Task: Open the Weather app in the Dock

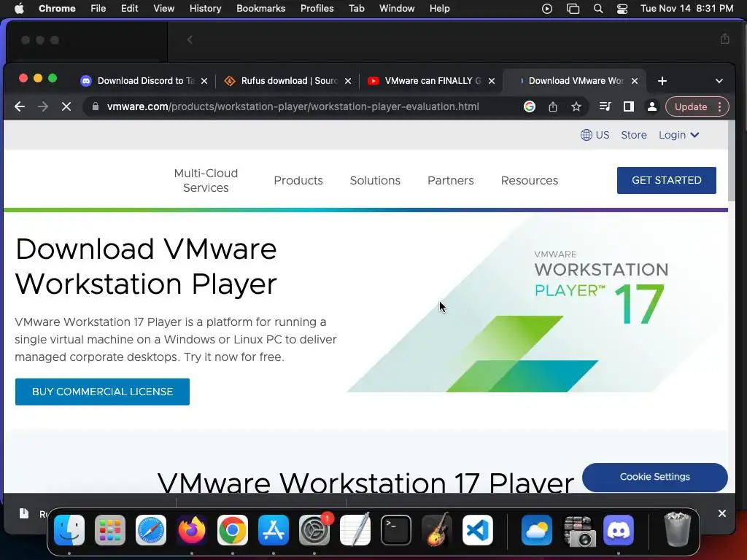Action: tap(536, 530)
